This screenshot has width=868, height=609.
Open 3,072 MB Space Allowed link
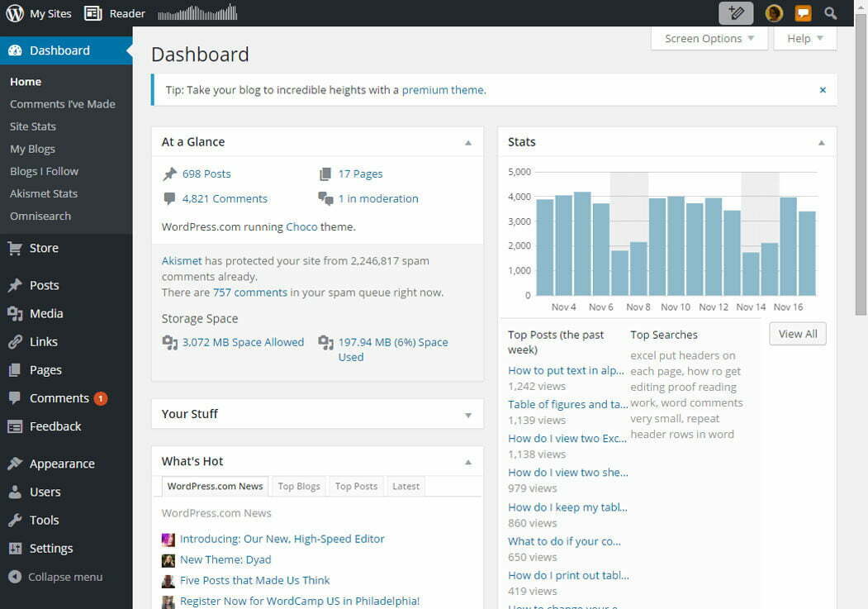click(243, 342)
